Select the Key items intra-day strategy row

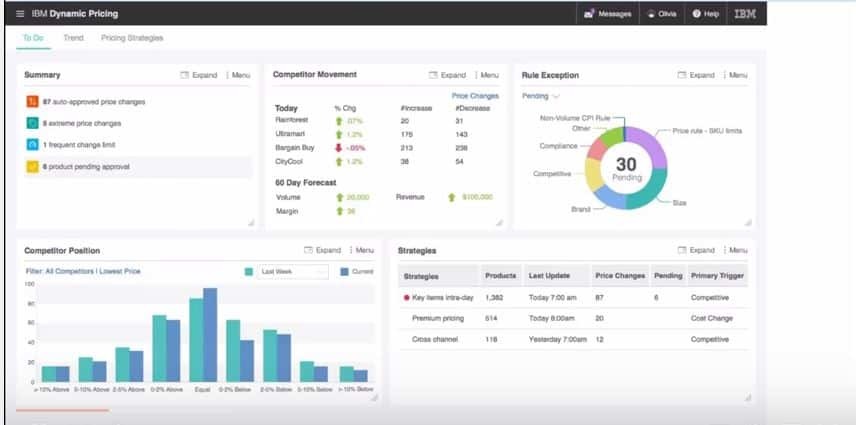(440, 298)
